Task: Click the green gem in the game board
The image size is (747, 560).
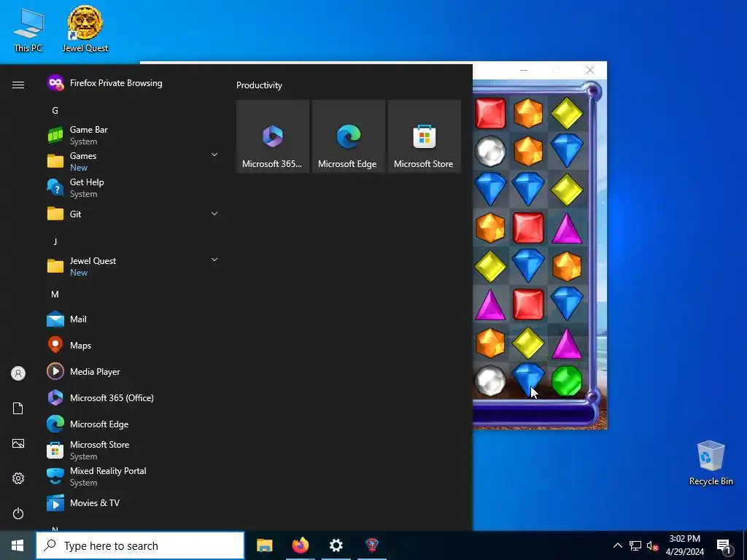Action: [x=567, y=381]
